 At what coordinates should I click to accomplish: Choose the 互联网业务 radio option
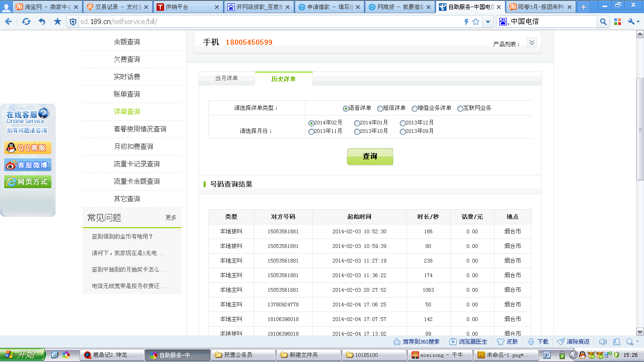tap(460, 109)
